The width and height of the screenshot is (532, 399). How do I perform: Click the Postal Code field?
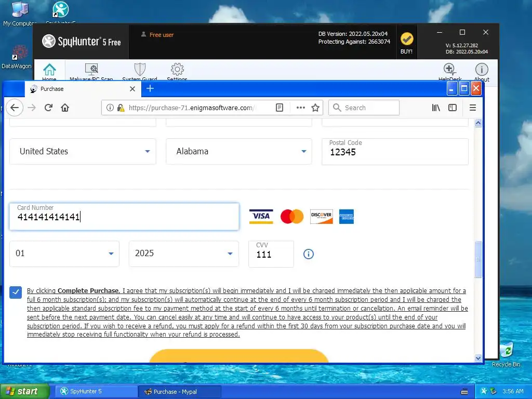(x=395, y=151)
